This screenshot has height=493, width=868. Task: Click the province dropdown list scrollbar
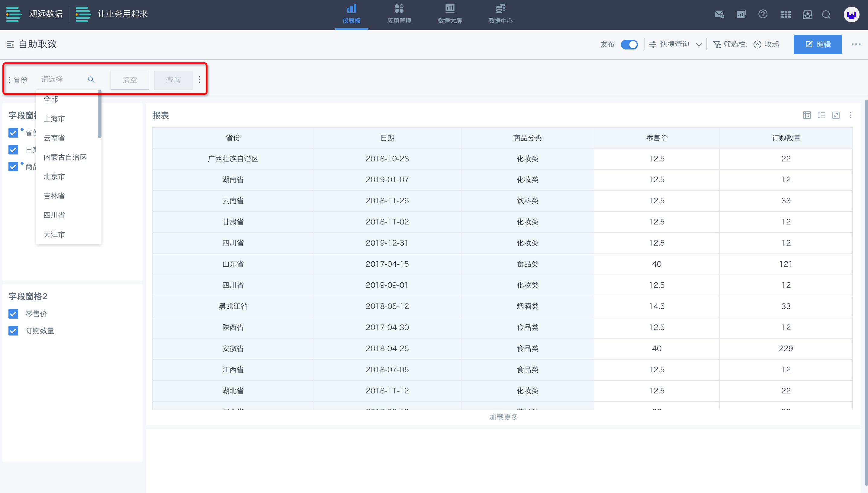pyautogui.click(x=100, y=114)
